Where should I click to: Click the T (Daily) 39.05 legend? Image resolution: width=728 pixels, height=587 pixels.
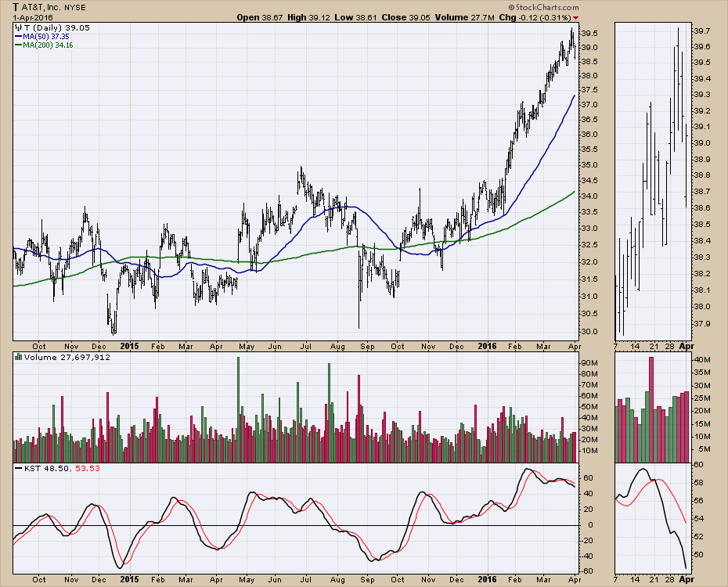56,28
